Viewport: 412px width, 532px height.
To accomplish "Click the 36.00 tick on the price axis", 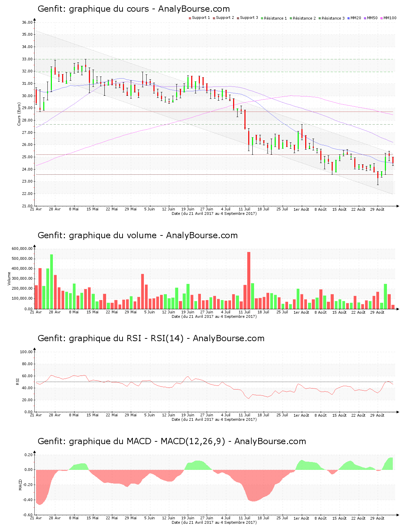I will click(x=27, y=22).
